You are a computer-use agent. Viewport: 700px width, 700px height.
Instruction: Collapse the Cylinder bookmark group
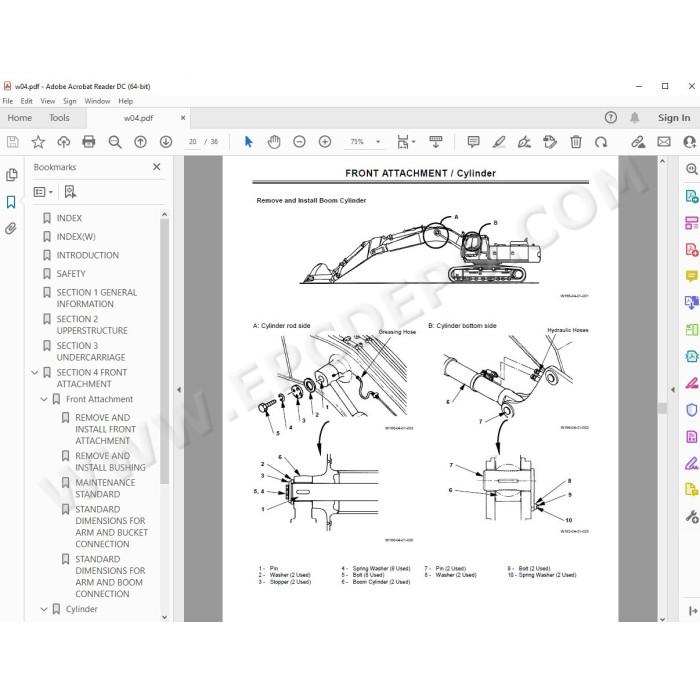coord(44,609)
